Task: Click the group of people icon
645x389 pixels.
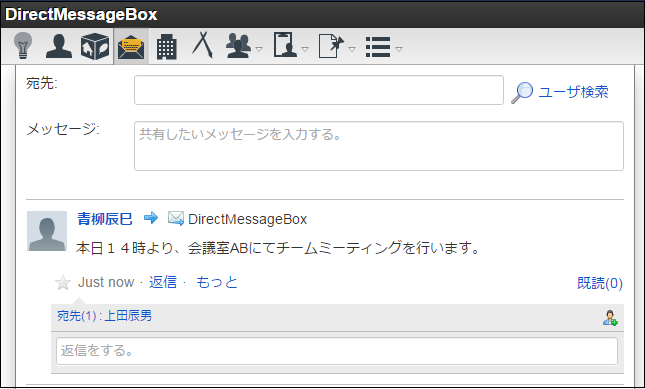Action: click(239, 46)
